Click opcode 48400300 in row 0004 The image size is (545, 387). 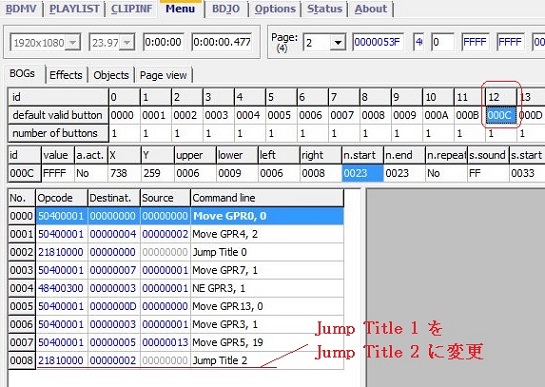61,288
